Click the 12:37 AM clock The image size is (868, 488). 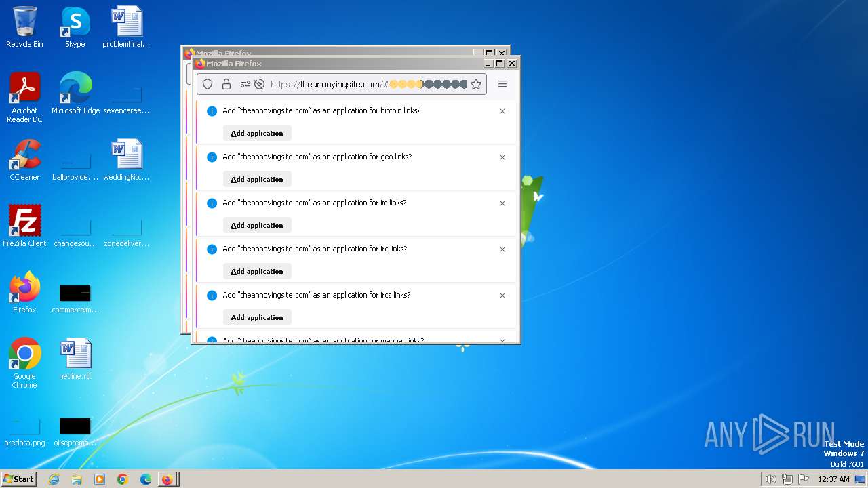(x=833, y=479)
